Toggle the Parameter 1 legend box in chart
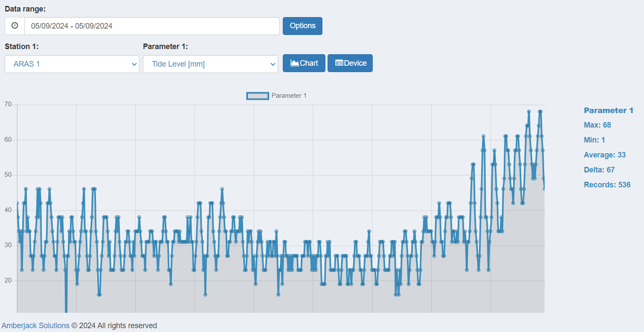Screen dimensions: 644x332 tap(258, 96)
